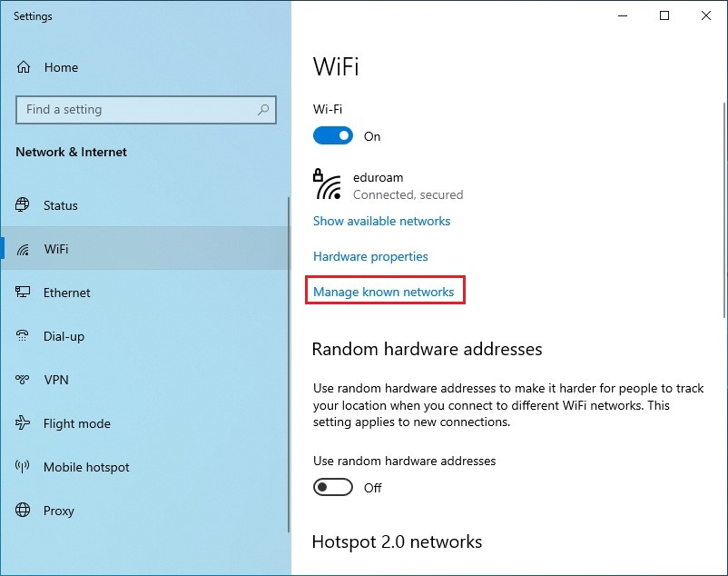Open Hardware properties link
The height and width of the screenshot is (576, 728).
pyautogui.click(x=370, y=256)
